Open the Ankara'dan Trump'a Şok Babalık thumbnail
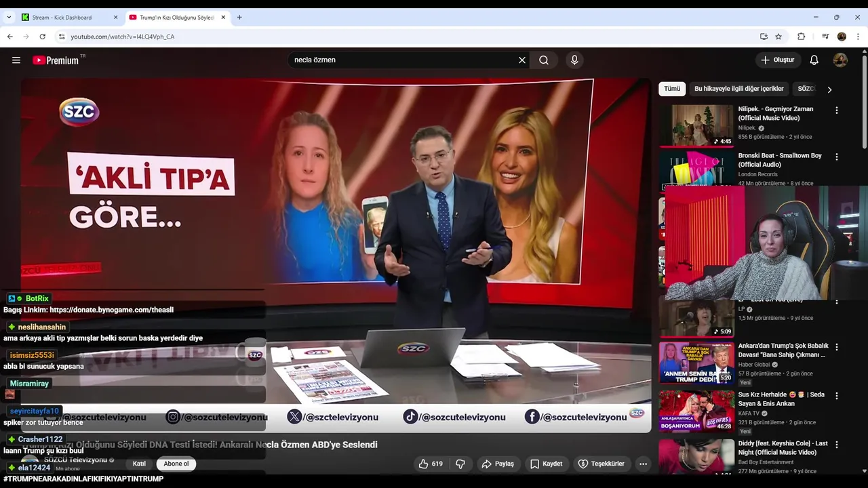 point(696,363)
